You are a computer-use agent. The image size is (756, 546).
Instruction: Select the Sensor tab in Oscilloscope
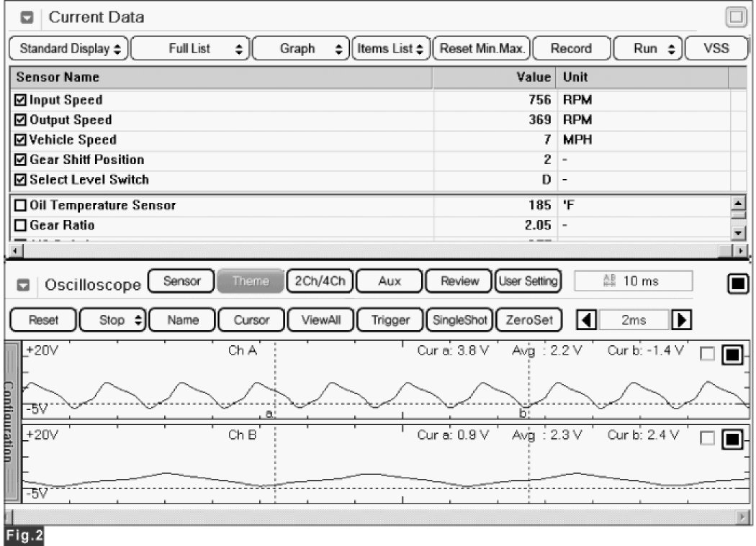point(181,281)
